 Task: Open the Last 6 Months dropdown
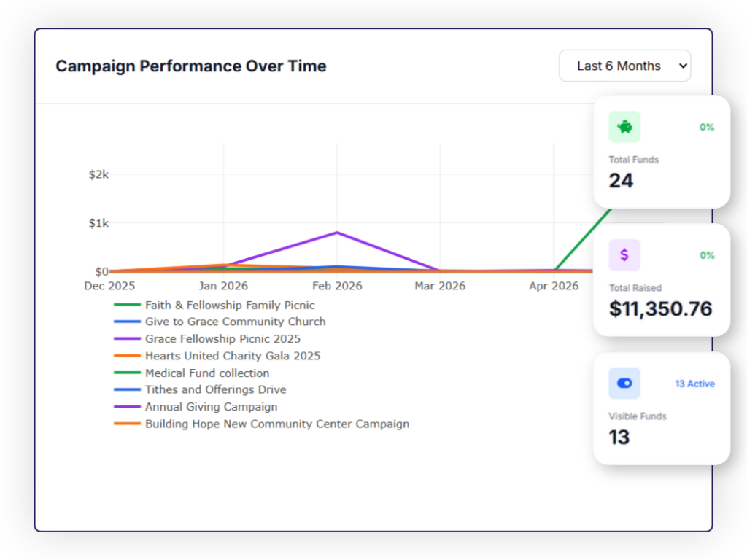click(x=624, y=66)
